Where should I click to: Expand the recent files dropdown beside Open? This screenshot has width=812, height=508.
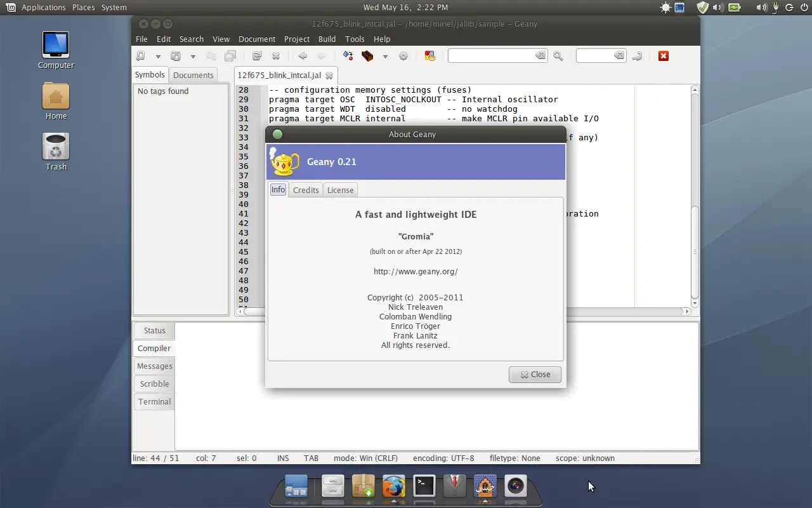[x=193, y=57]
